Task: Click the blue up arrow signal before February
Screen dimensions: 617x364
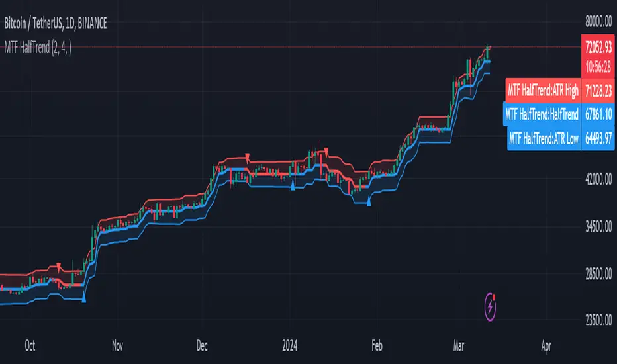Action: pos(369,203)
